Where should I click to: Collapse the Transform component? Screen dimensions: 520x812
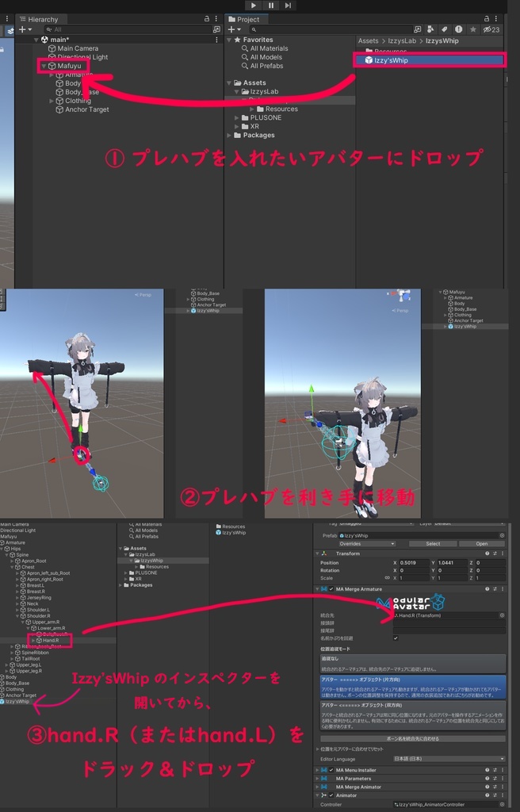[x=317, y=553]
